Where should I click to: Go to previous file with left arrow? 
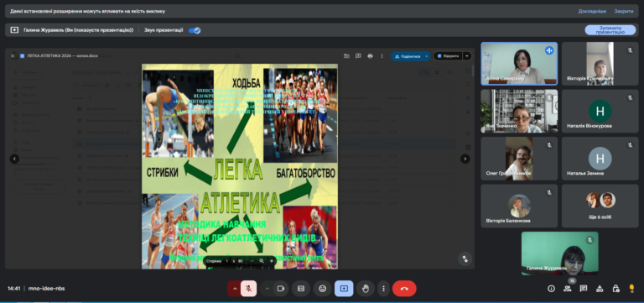14,159
